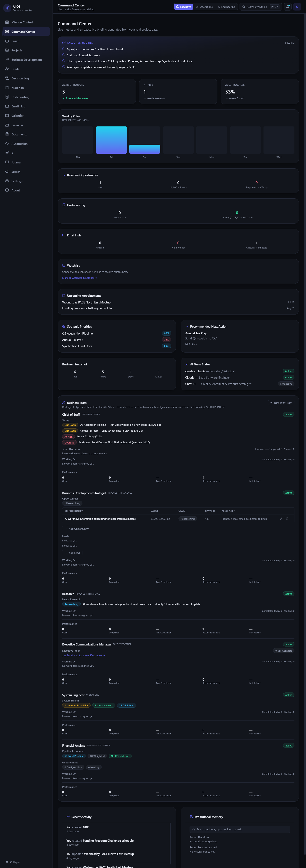Viewport: 306px width, 868px height.
Task: Click Q3 Acquisition Pipeline under Strategic Priorities
Action: [77, 334]
